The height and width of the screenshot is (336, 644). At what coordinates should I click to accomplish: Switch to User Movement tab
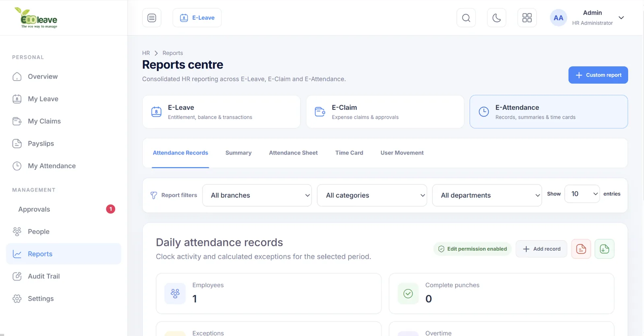pyautogui.click(x=402, y=153)
